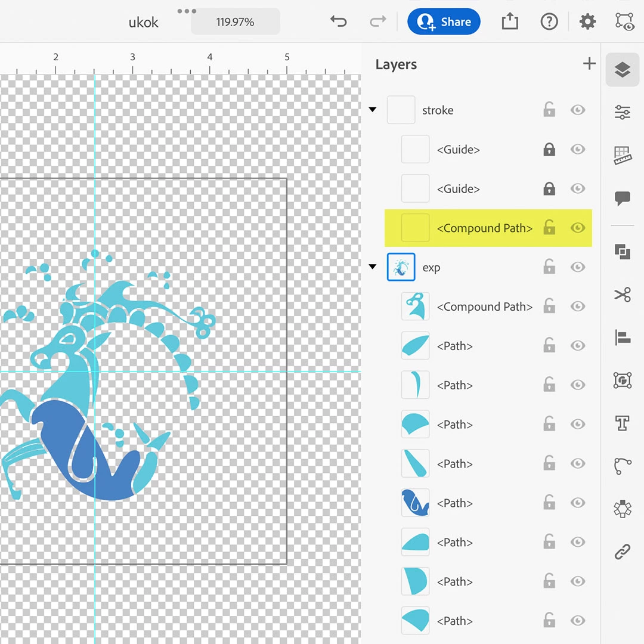This screenshot has height=644, width=644.
Task: Open the Combine Shapes panel icon
Action: (622, 252)
